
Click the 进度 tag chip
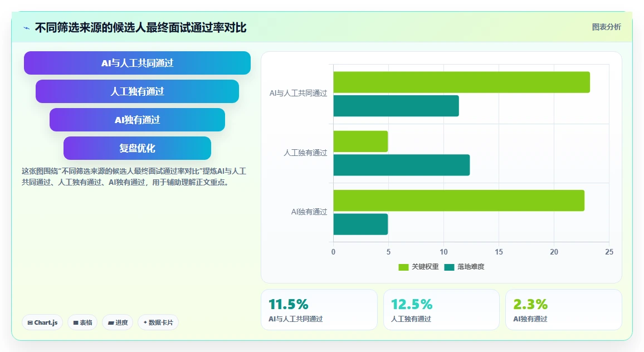point(118,322)
